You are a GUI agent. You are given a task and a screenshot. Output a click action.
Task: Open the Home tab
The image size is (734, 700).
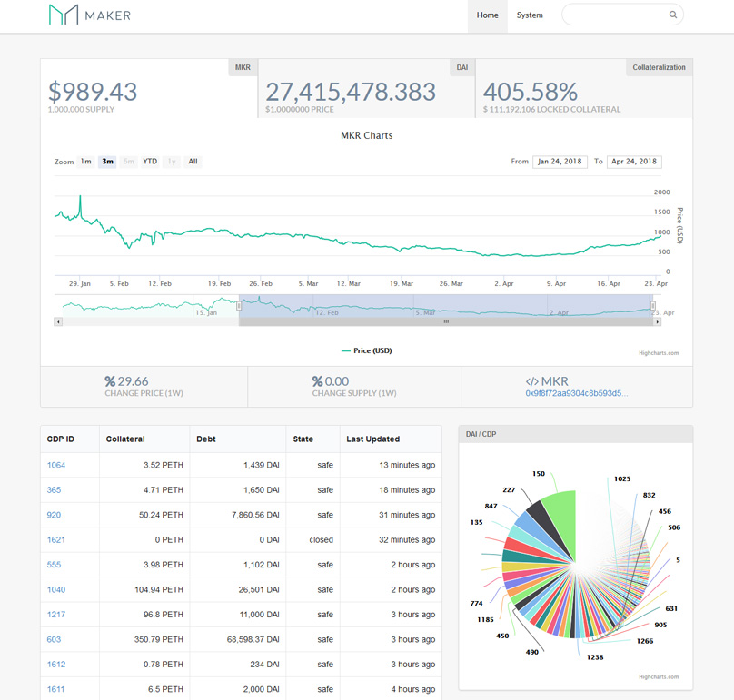tap(487, 15)
